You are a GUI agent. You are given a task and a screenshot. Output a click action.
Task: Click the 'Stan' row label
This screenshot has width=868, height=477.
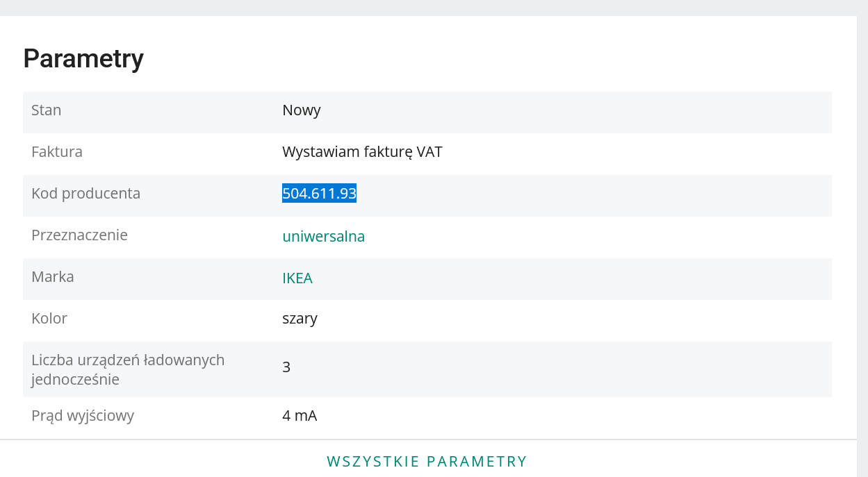[x=47, y=110]
